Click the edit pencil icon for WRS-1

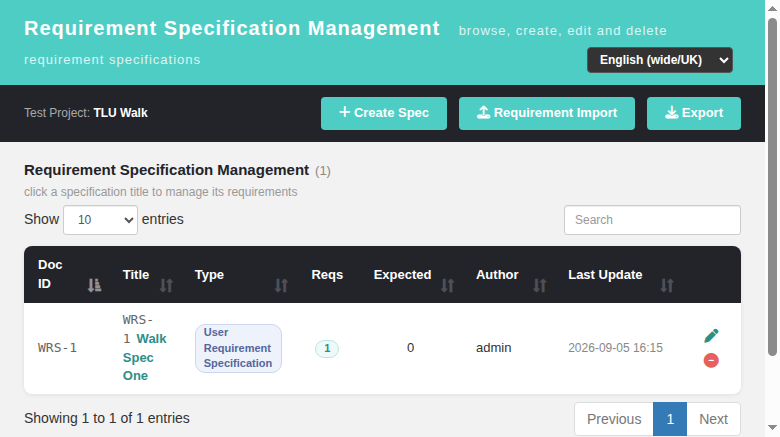point(711,336)
